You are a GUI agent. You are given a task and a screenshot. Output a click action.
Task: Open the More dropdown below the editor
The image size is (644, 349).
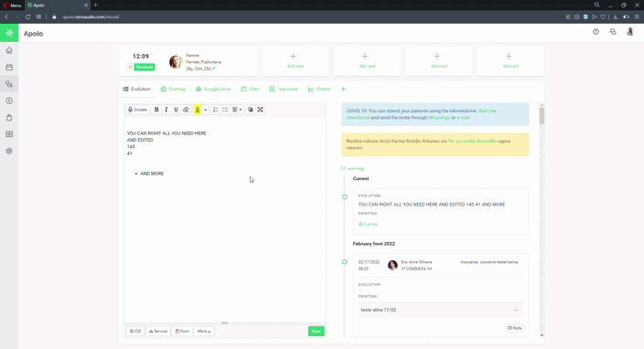(x=204, y=331)
